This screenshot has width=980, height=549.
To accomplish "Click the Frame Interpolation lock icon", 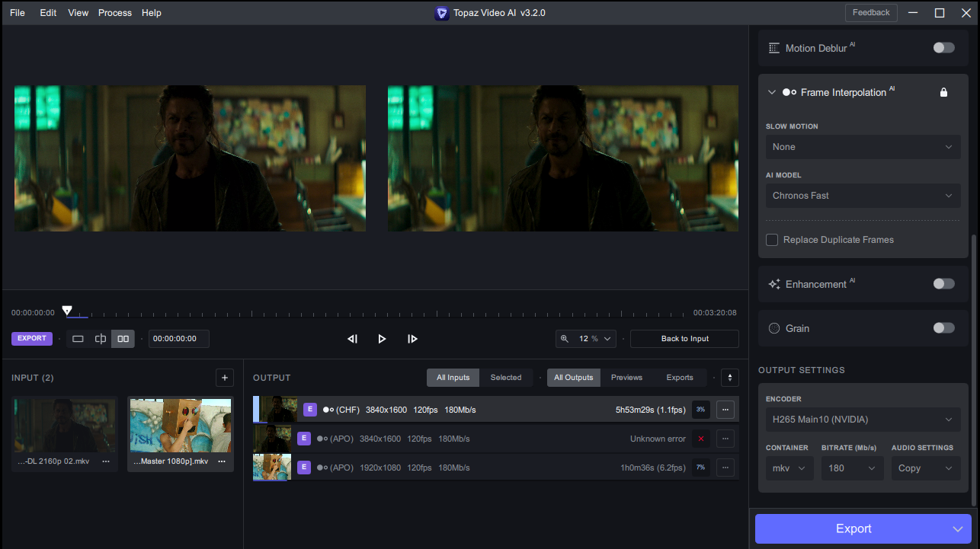I will pos(943,92).
